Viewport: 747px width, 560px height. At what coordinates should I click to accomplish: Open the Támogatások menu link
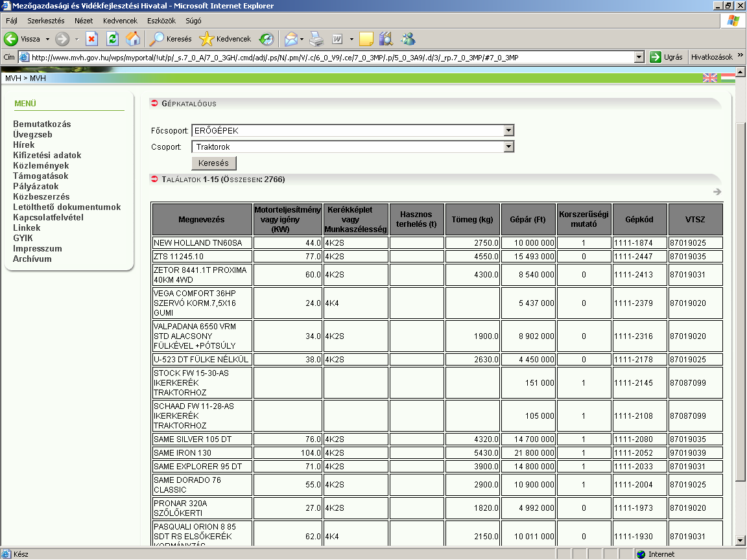point(40,176)
